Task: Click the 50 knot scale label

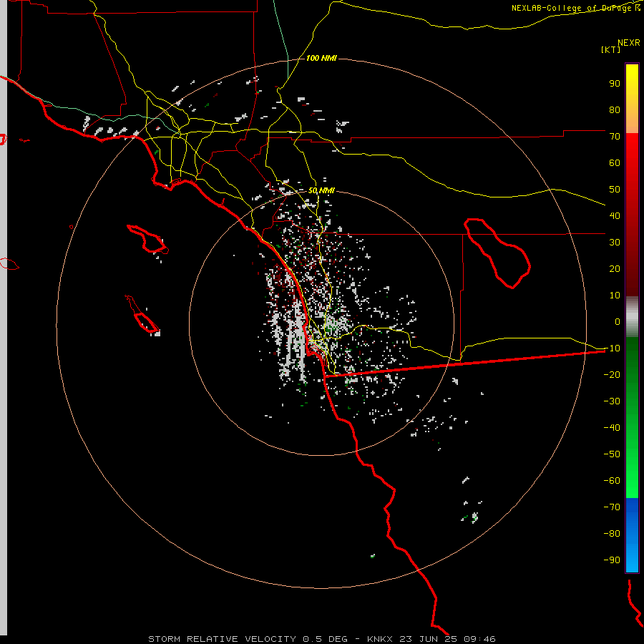Action: point(615,190)
